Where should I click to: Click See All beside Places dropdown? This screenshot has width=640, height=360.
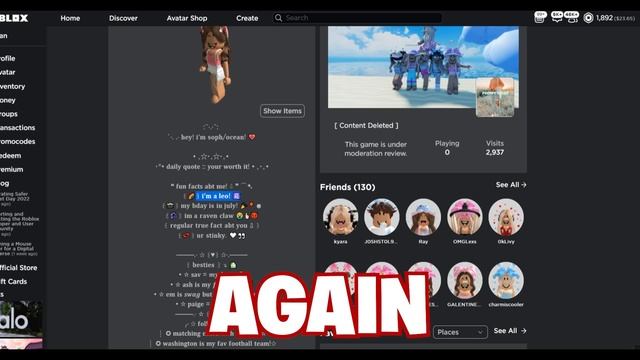[510, 331]
